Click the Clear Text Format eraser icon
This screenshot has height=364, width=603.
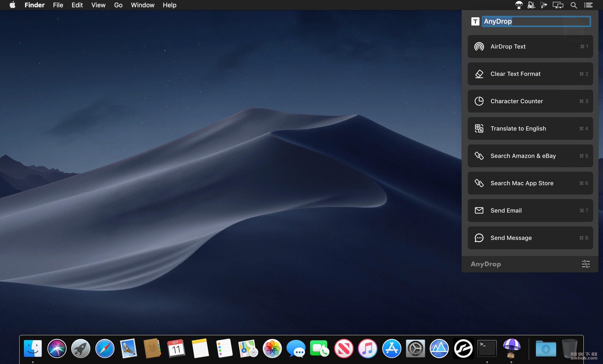coord(479,74)
